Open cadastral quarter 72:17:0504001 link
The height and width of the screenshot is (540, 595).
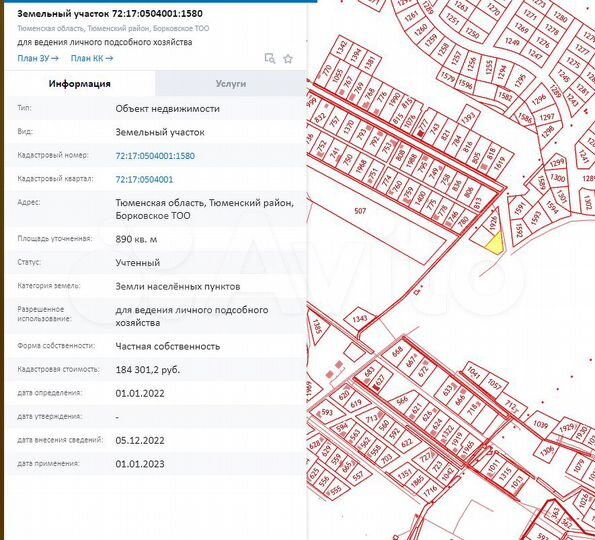pos(144,179)
